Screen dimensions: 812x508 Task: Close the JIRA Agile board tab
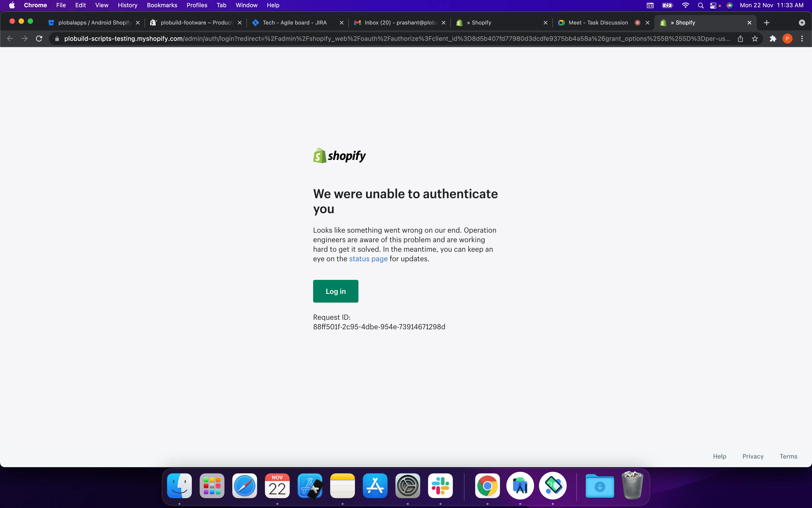click(x=342, y=22)
